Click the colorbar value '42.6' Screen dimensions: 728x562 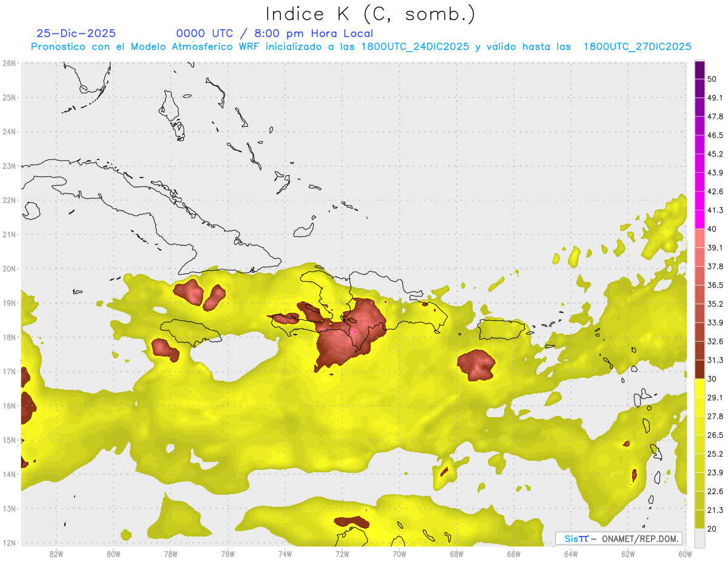[715, 192]
